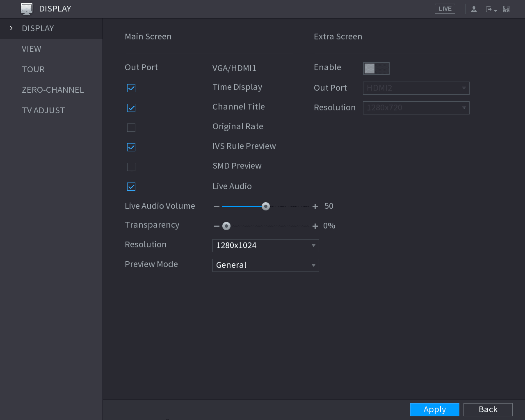This screenshot has width=525, height=420.
Task: Open the user account icon
Action: (x=474, y=9)
